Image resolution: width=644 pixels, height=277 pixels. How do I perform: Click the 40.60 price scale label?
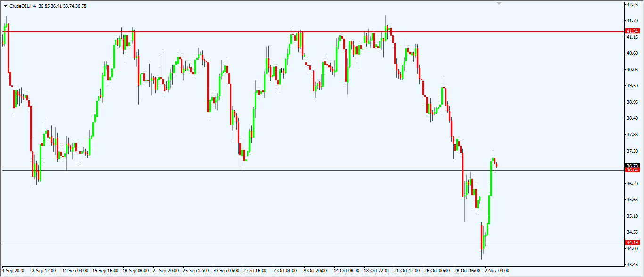coord(632,53)
